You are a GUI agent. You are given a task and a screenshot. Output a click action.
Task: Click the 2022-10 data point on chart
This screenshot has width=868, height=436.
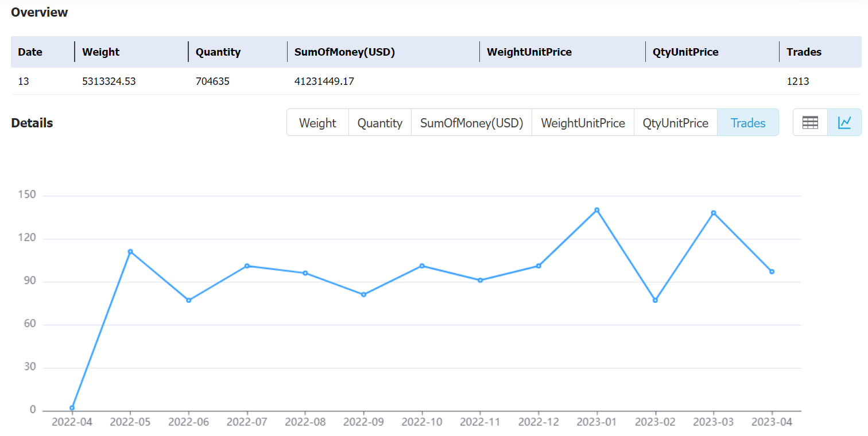(422, 266)
